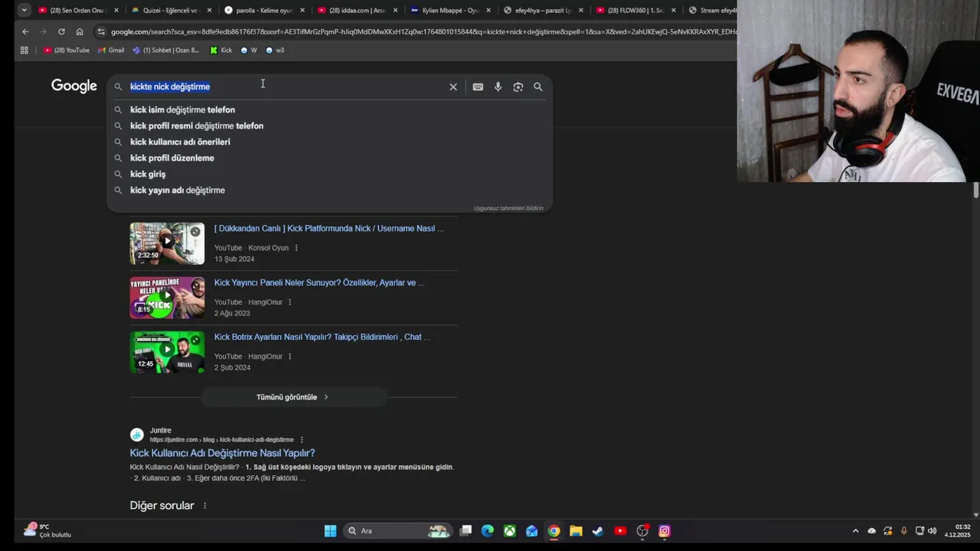Open the tab search dropdown arrow
This screenshot has width=980, height=551.
(x=24, y=10)
